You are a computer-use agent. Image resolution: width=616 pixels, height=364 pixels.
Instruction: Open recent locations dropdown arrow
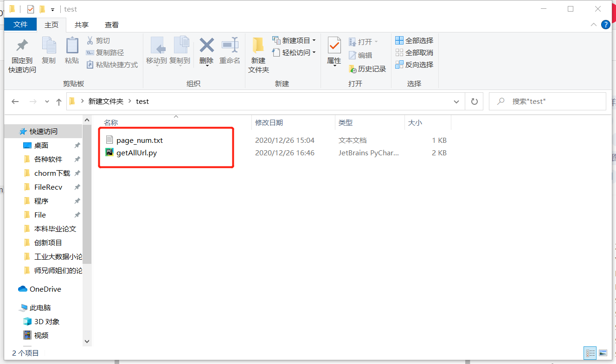click(x=47, y=102)
